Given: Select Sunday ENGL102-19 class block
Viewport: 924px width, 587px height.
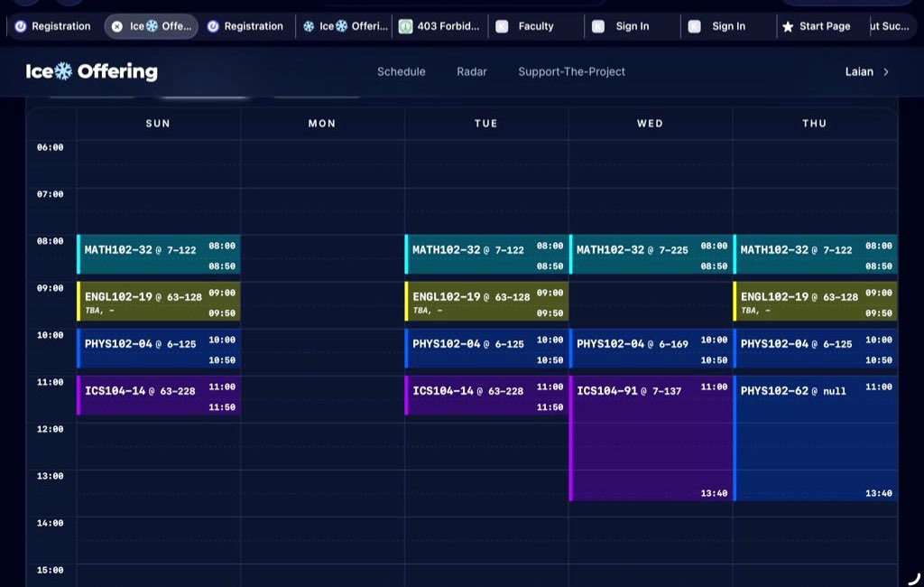Looking at the screenshot, I should coord(159,302).
